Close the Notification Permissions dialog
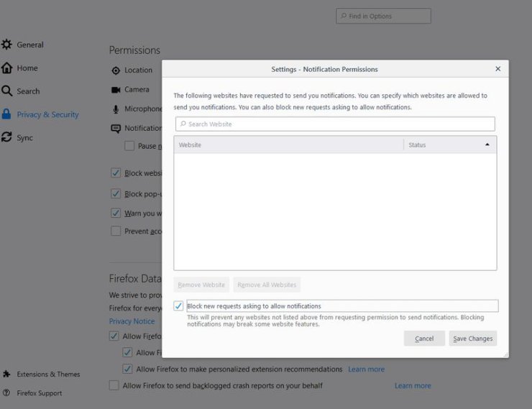532x409 pixels. [x=497, y=69]
